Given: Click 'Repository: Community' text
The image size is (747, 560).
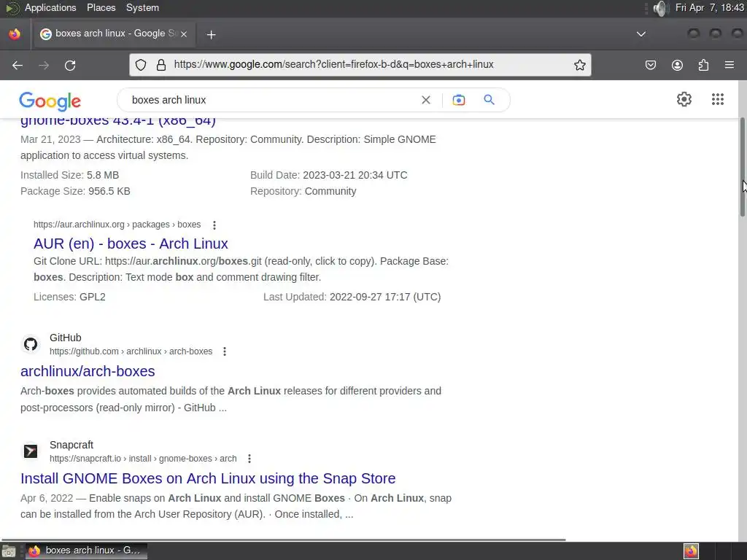Looking at the screenshot, I should (x=303, y=192).
